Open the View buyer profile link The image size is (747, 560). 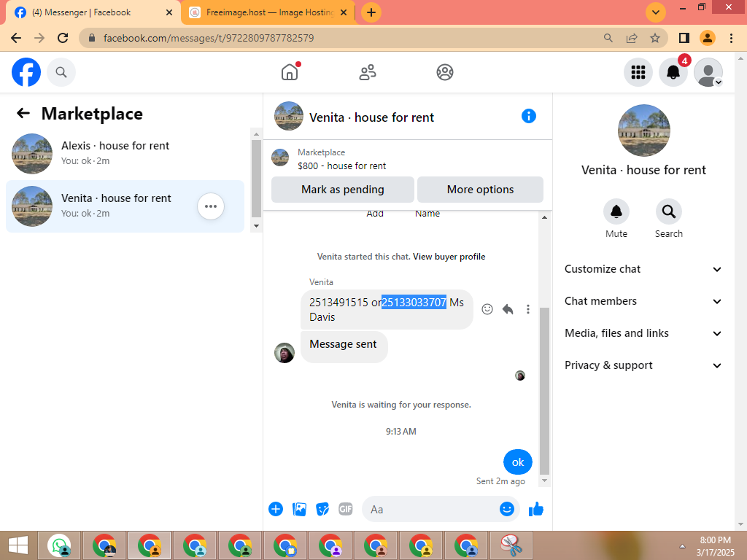449,257
